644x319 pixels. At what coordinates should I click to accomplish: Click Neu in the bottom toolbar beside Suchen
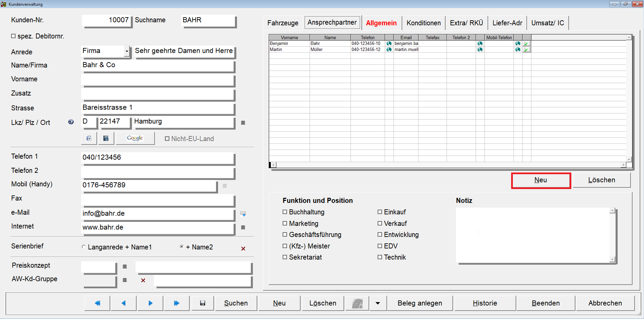279,303
